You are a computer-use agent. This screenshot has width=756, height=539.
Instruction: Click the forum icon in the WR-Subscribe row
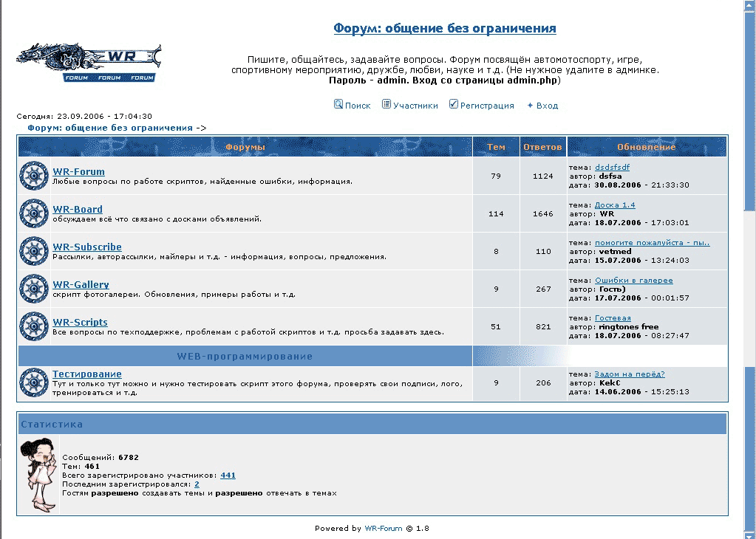[34, 251]
